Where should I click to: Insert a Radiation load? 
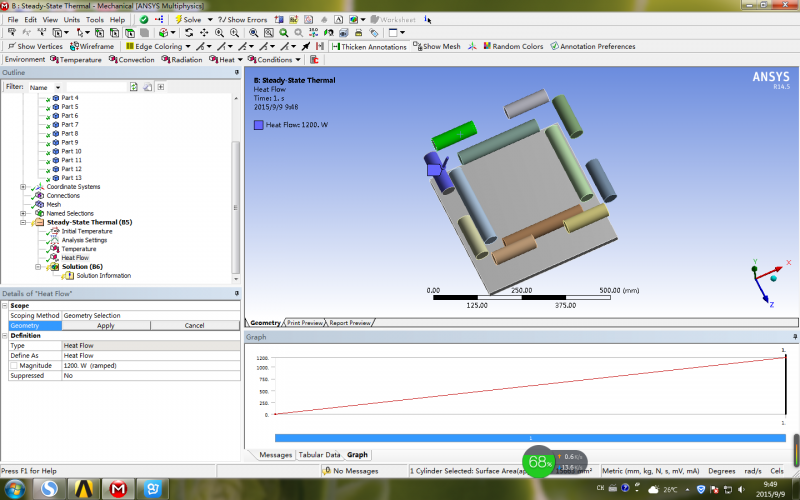tap(182, 60)
